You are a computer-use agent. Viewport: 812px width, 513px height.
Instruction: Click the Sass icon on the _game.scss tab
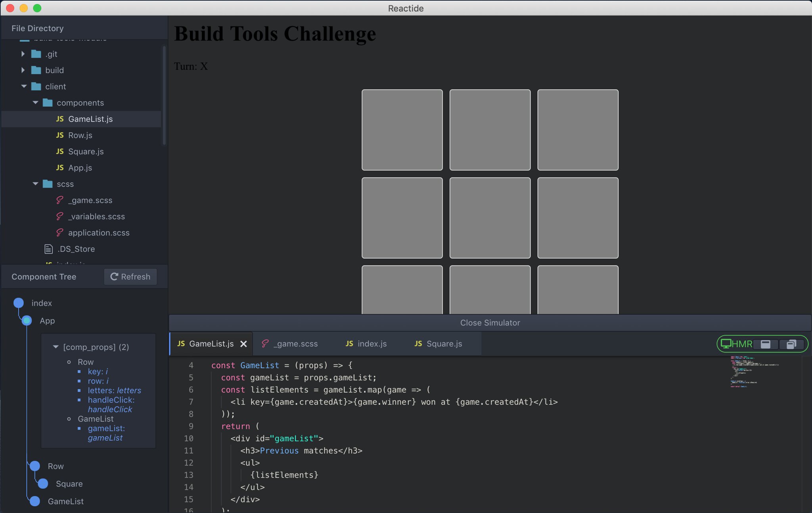[265, 344]
